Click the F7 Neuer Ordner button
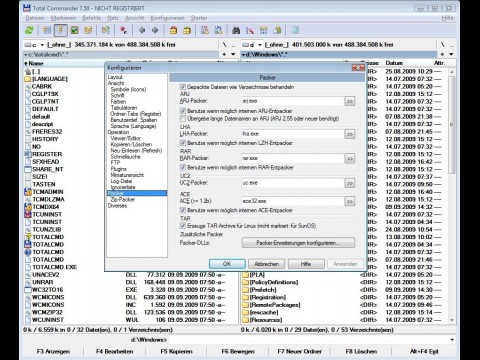The height and width of the screenshot is (360, 480). point(299,351)
